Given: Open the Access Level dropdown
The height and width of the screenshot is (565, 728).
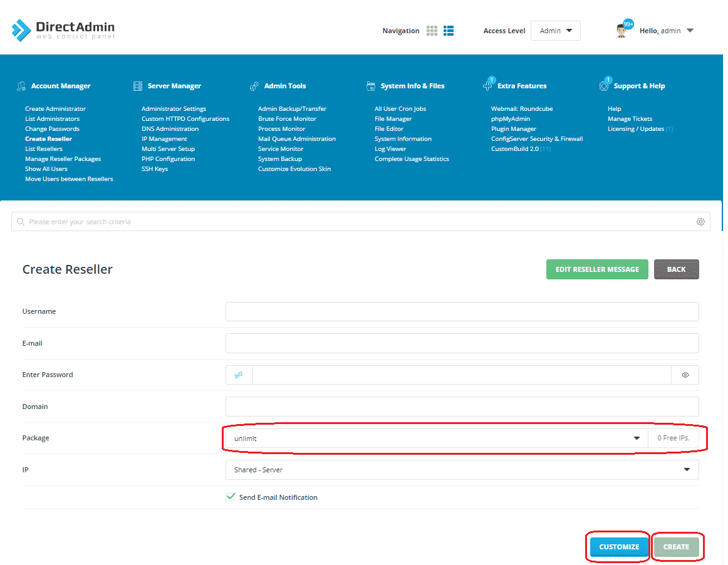Looking at the screenshot, I should tap(556, 31).
